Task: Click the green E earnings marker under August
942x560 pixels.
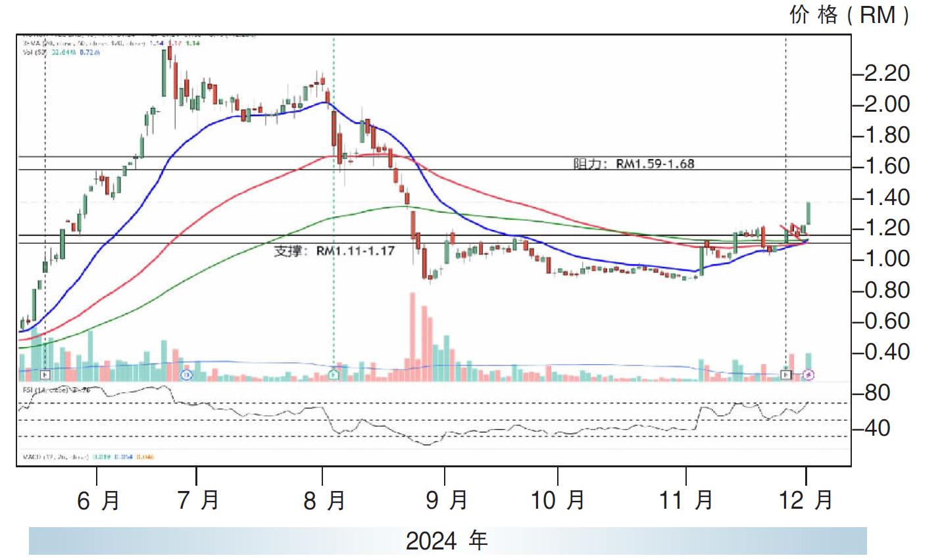Action: tap(334, 375)
